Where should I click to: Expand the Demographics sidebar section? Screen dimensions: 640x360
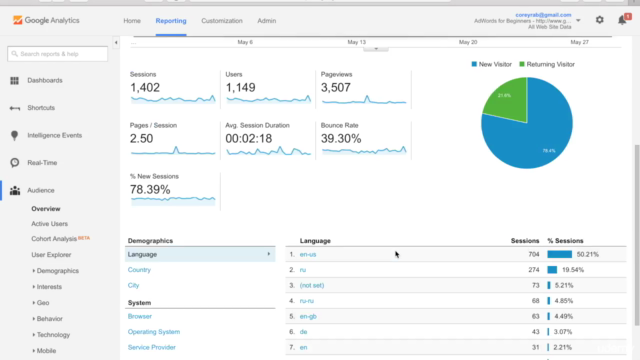[x=33, y=271]
